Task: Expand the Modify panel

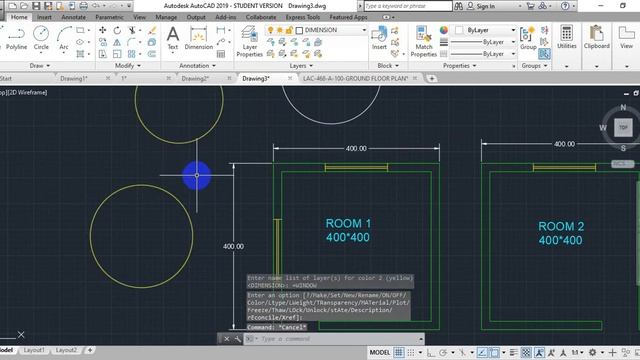Action: click(128, 65)
